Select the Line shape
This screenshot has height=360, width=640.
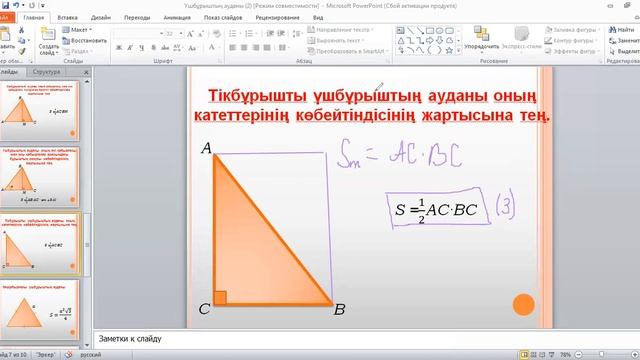(410, 31)
